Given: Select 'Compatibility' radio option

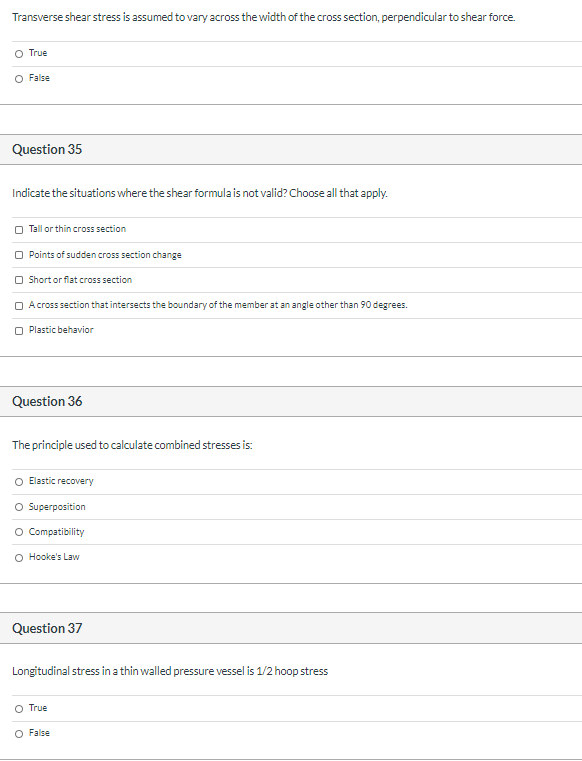Looking at the screenshot, I should tap(19, 532).
